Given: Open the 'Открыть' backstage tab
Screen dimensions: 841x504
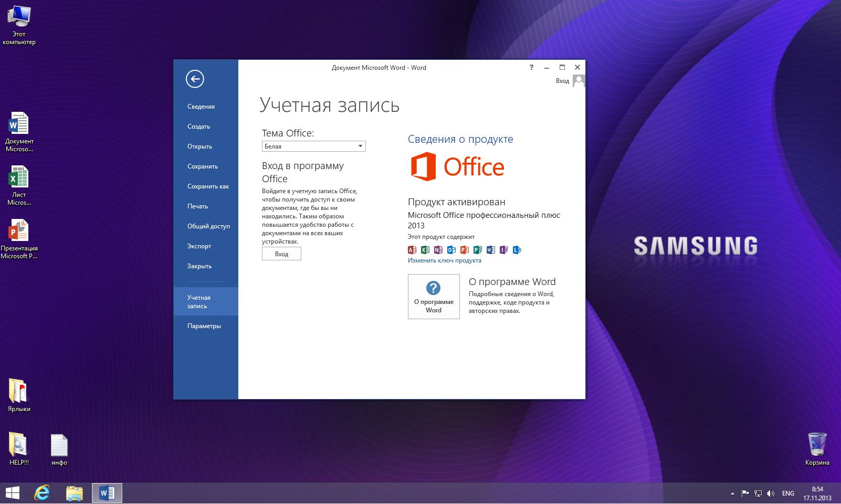Looking at the screenshot, I should click(206, 146).
